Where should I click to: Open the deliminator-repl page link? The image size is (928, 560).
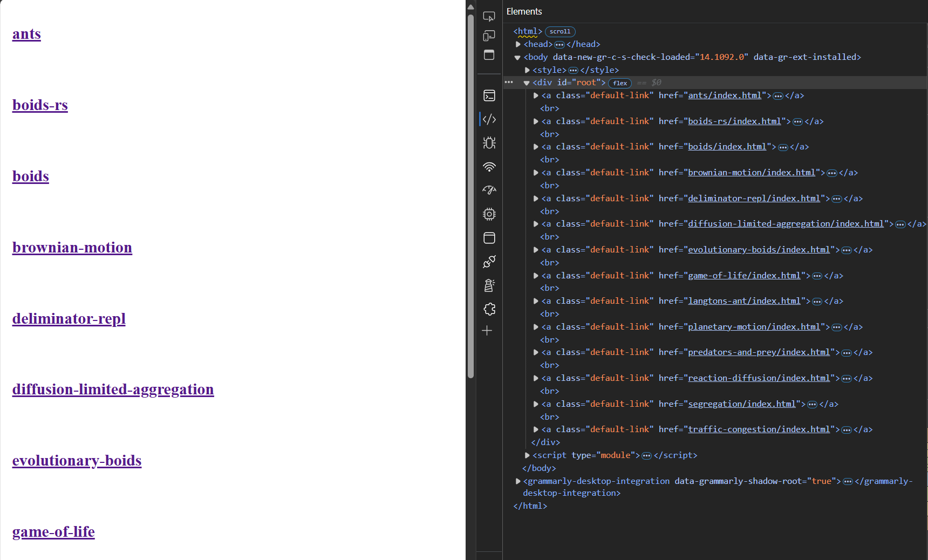(69, 319)
